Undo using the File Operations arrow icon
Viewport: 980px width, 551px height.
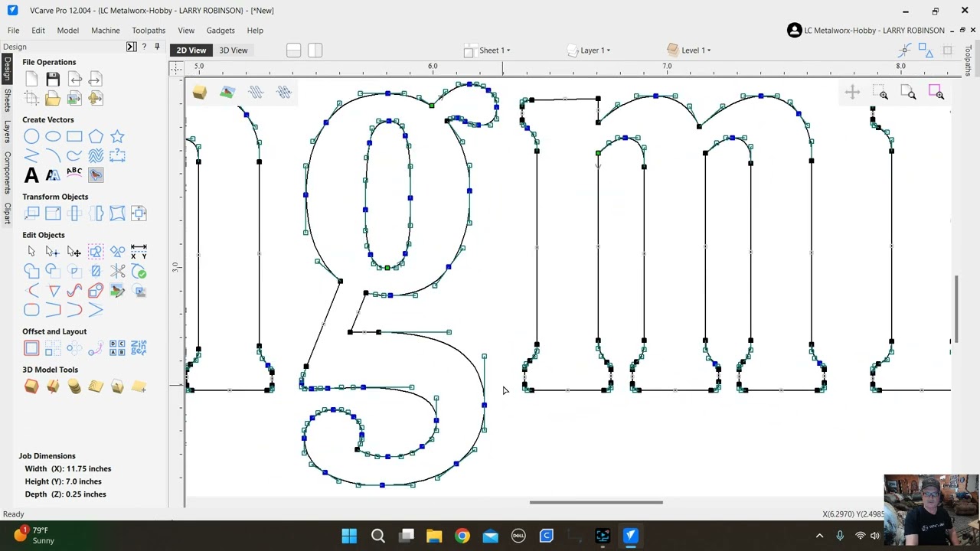[74, 79]
